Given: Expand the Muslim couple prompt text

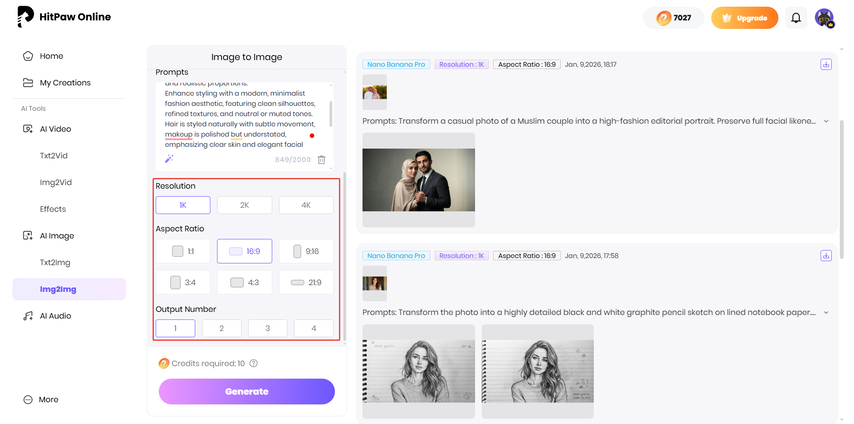Looking at the screenshot, I should click(x=826, y=121).
